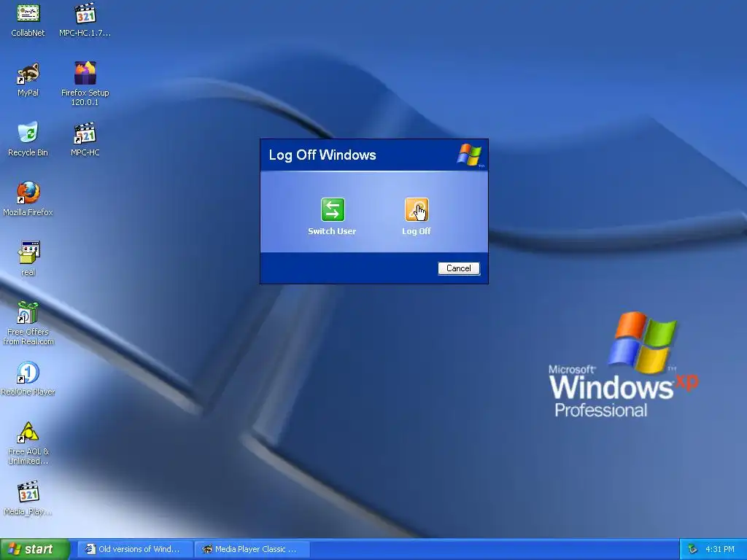The width and height of the screenshot is (747, 560).
Task: Select the Mozilla Firefox shortcut icon
Action: point(28,192)
